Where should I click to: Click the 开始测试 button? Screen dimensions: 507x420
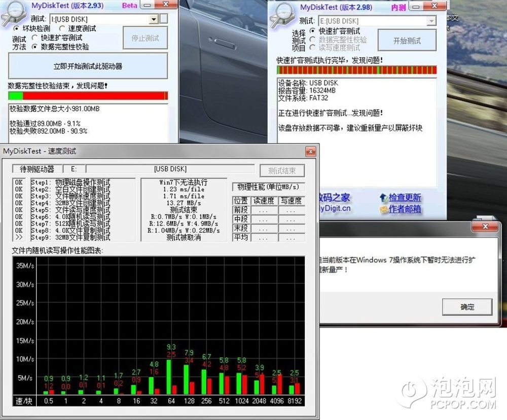pyautogui.click(x=407, y=41)
